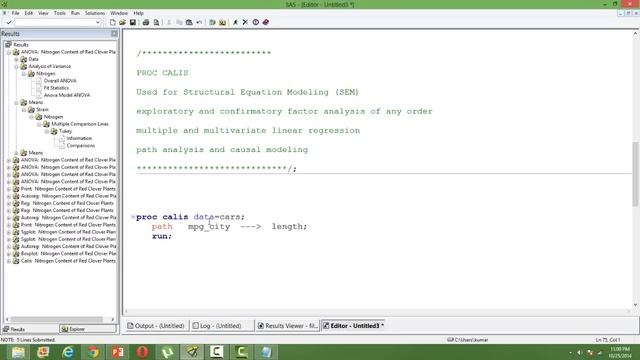Screen dimensions: 640x360
Task: Open the Run menu
Action: click(x=75, y=13)
